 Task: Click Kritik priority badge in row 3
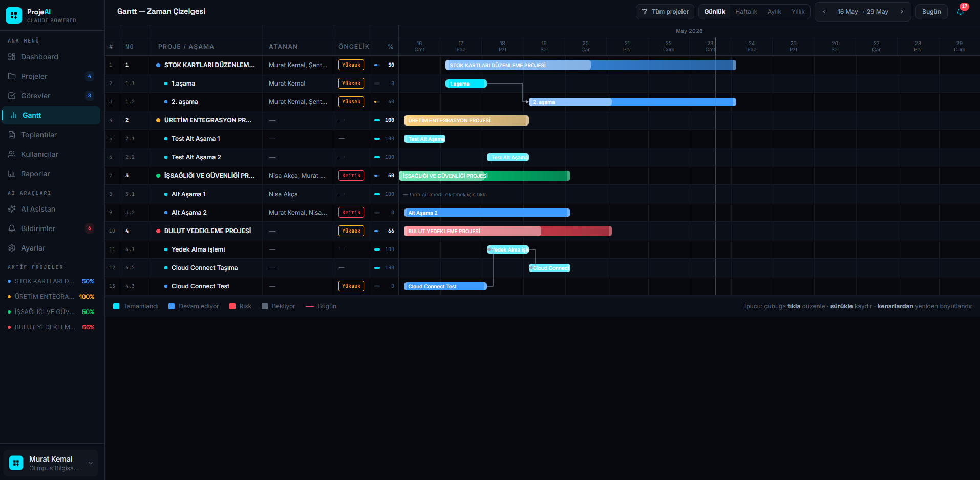(x=351, y=176)
